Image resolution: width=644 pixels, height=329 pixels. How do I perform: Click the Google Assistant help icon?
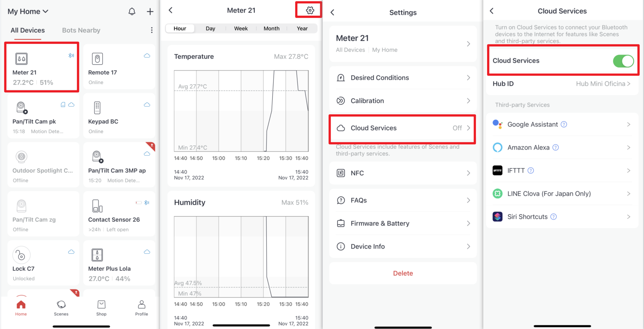(x=564, y=124)
